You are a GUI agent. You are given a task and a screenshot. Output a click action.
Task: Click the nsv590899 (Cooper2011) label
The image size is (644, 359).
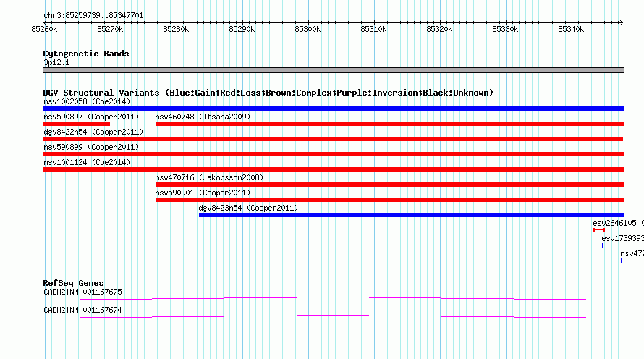click(91, 147)
